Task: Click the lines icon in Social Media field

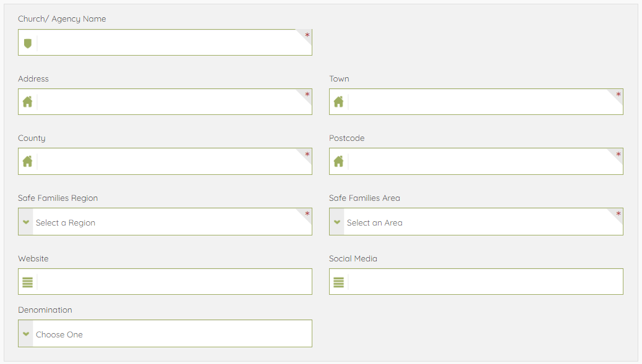Action: [x=338, y=282]
